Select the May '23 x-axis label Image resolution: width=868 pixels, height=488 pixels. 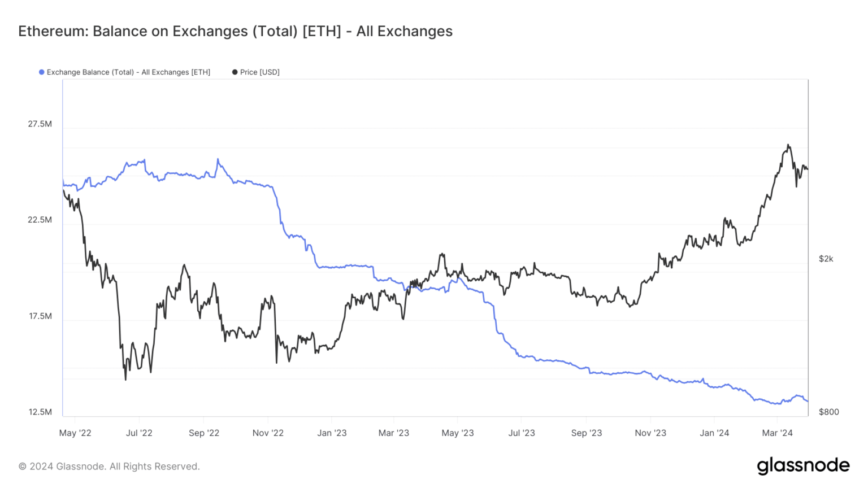[x=458, y=433]
